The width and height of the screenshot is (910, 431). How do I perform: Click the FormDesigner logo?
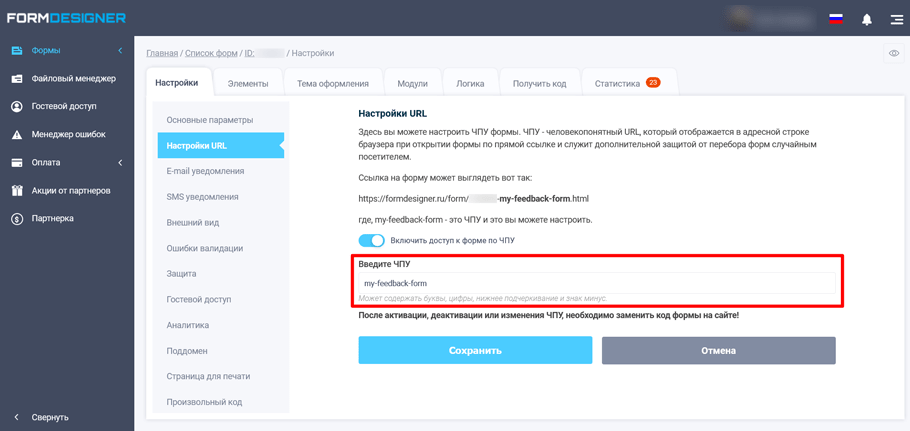(x=68, y=18)
